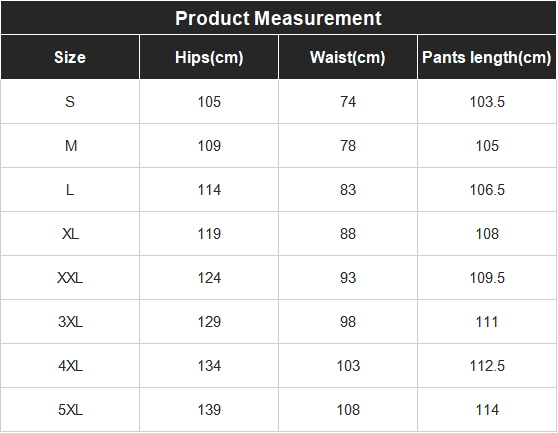Click the Hips(cm) column header
Screen dimensions: 558x433
coord(209,57)
